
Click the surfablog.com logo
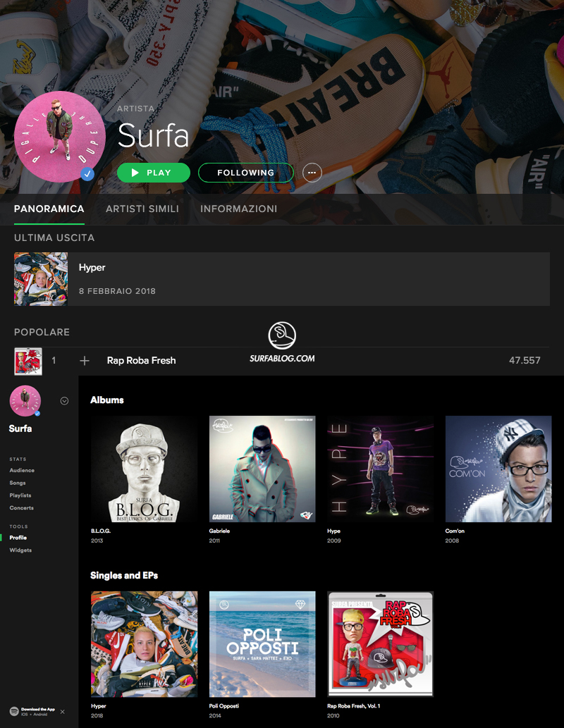[282, 343]
